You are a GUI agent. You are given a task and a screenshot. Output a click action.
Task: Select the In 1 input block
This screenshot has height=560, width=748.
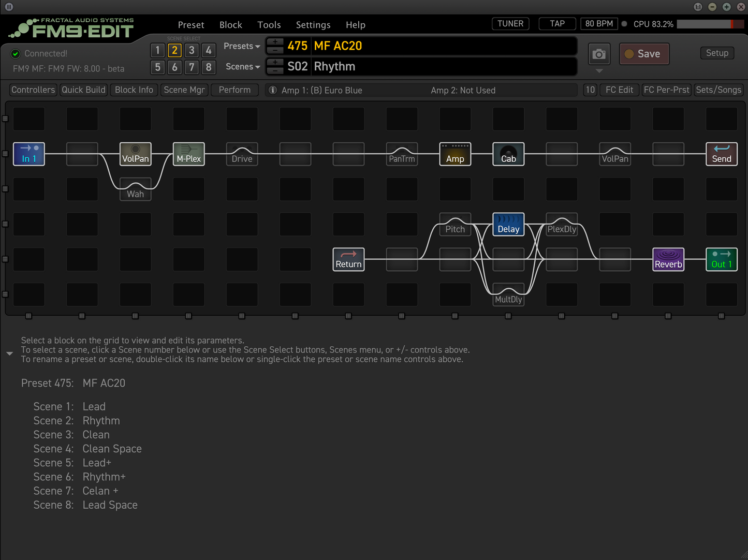(29, 154)
